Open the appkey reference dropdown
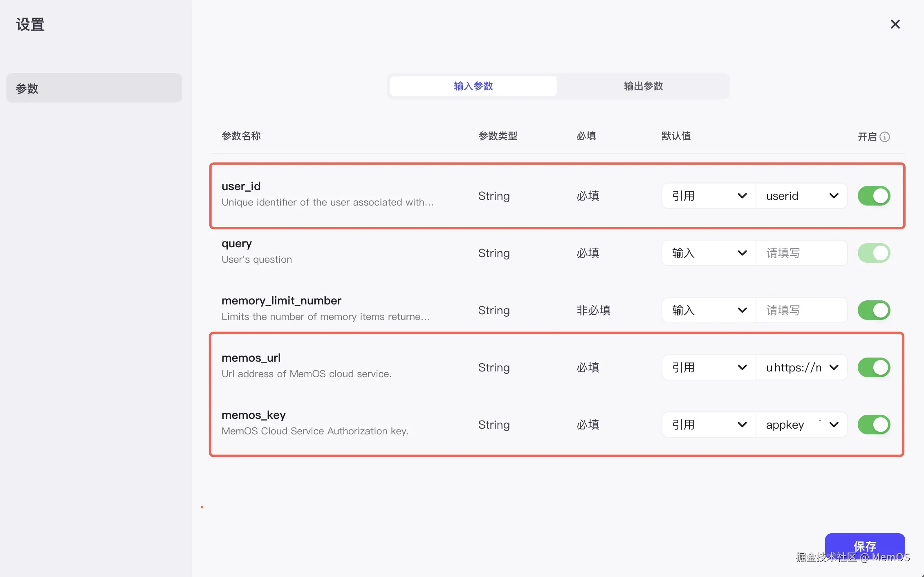 801,425
